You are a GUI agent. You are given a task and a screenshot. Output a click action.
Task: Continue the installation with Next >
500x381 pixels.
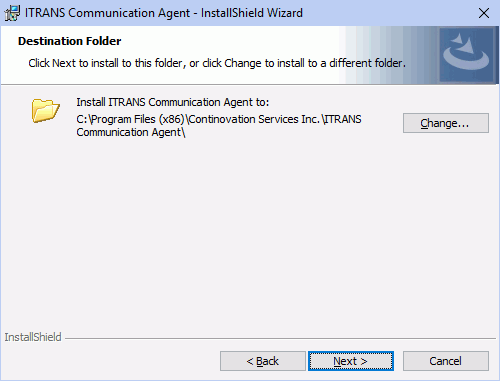tap(351, 361)
